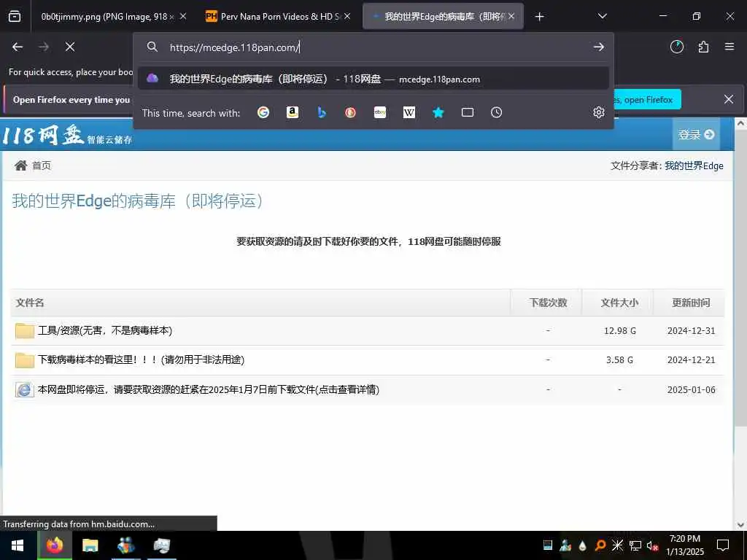The image size is (747, 560).
Task: Open Firefox application menu
Action: pos(729,47)
